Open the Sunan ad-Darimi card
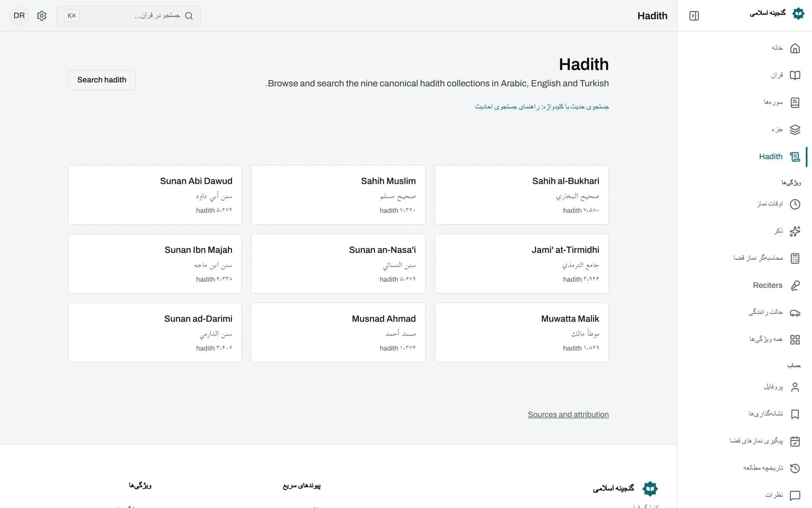Viewport: 812px width, 508px height. [155, 332]
